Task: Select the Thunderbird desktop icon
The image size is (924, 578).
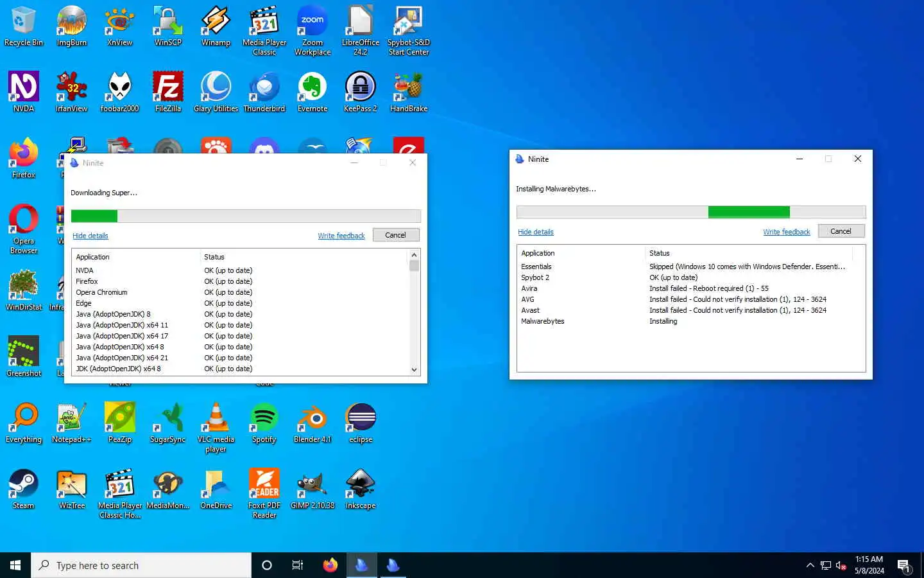Action: 264,92
